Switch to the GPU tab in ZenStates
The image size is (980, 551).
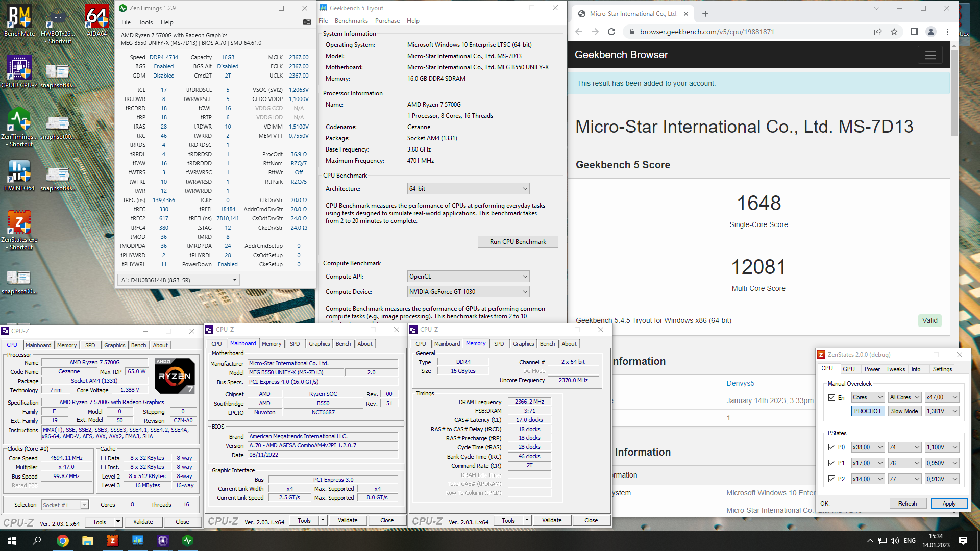pyautogui.click(x=849, y=369)
